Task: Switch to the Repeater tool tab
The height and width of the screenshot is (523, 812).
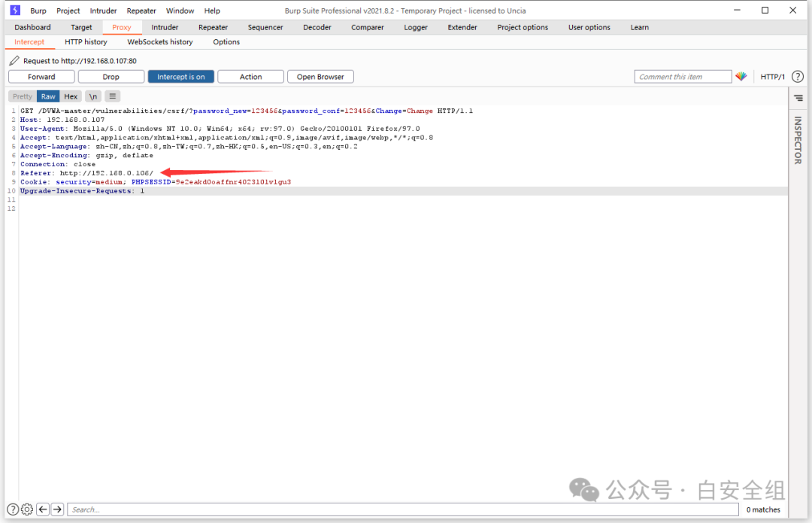Action: click(x=213, y=28)
